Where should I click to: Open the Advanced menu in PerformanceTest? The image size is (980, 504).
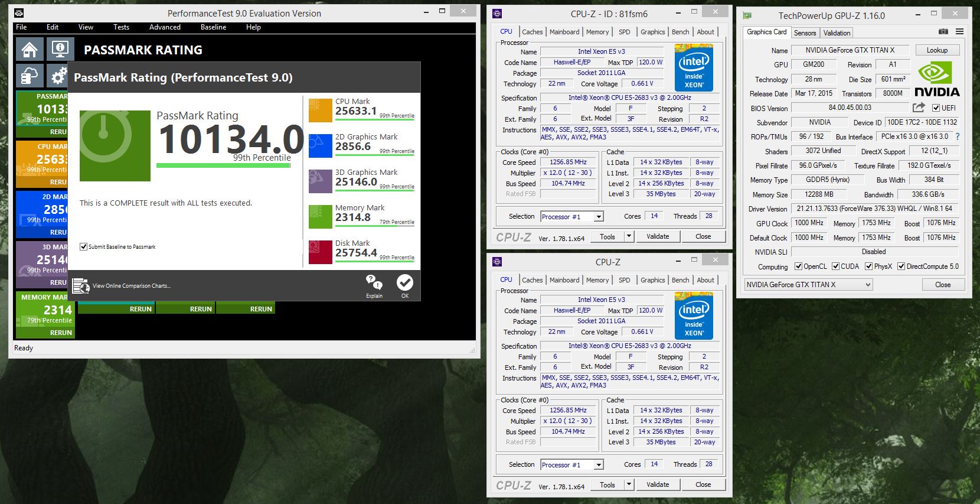pos(165,27)
